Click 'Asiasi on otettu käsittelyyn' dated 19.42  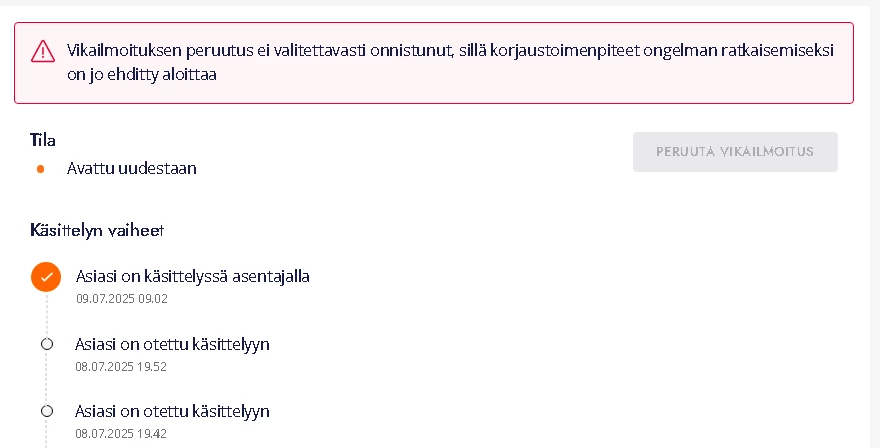172,411
